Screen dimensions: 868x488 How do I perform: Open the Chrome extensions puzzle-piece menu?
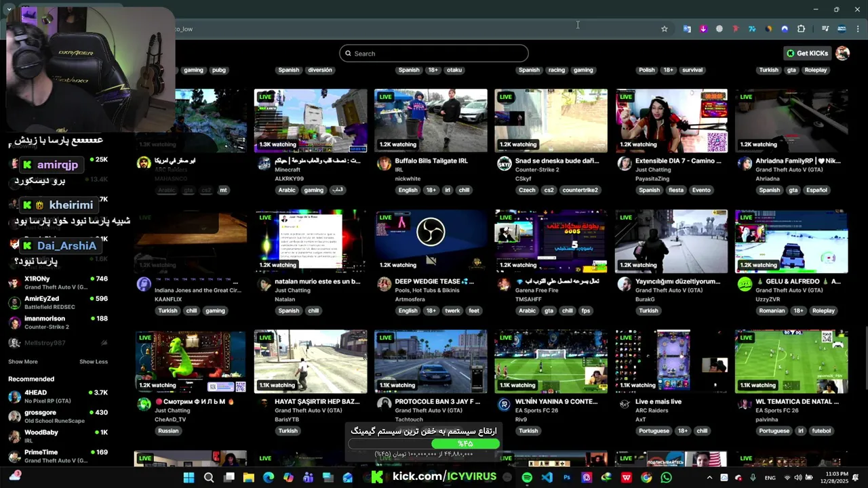coord(801,28)
